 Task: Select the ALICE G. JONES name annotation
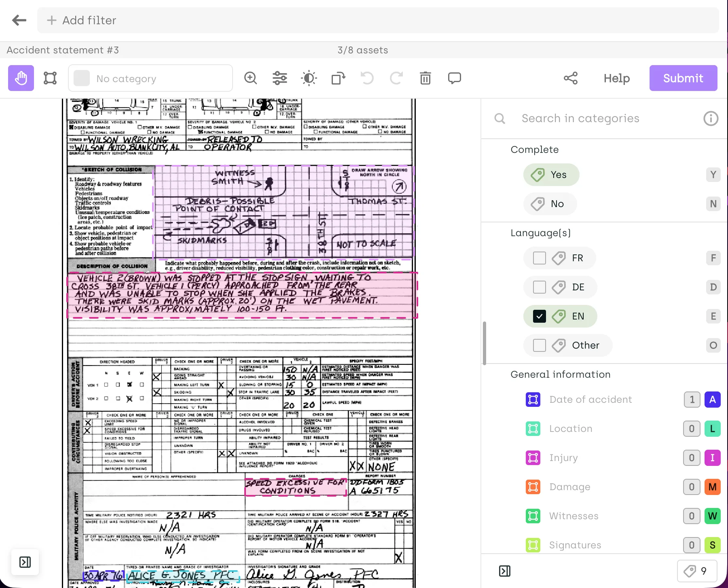pyautogui.click(x=183, y=576)
